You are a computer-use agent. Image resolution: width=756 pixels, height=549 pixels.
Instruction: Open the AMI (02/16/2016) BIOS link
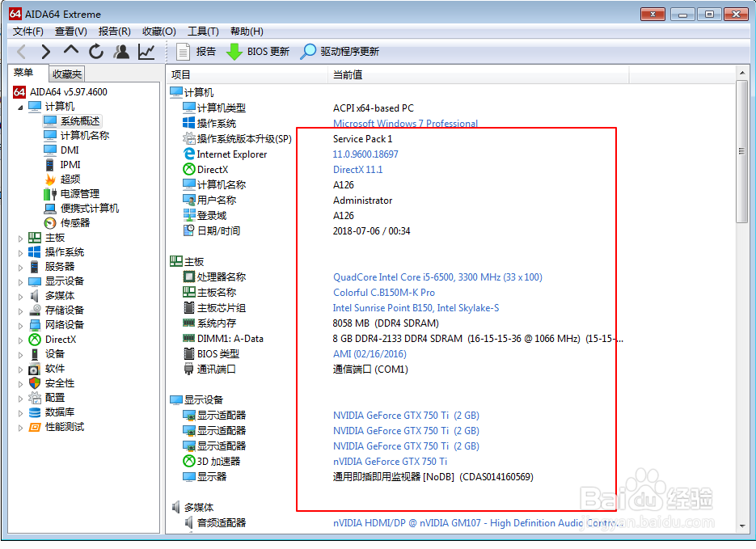pyautogui.click(x=370, y=354)
